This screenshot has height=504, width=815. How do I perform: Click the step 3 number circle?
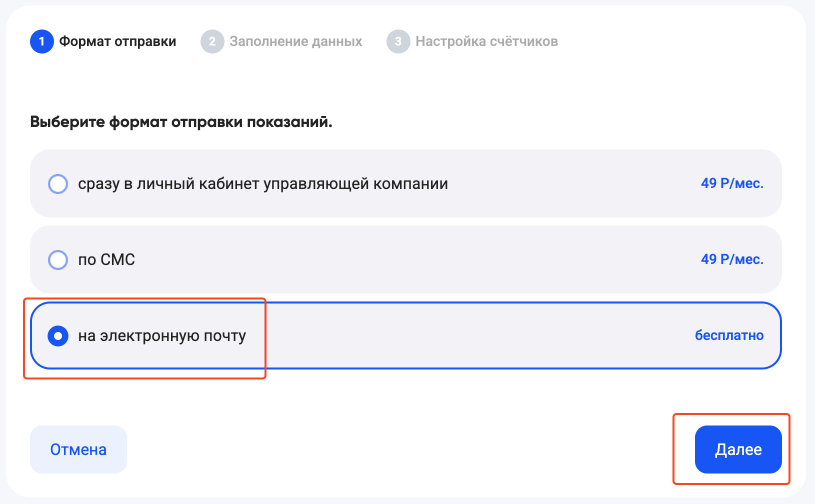(398, 41)
